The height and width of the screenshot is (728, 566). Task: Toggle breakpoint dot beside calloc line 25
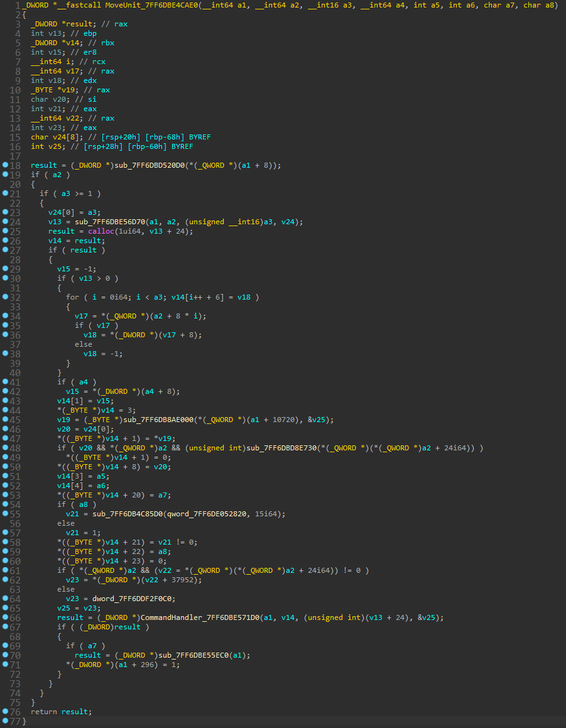(4, 231)
